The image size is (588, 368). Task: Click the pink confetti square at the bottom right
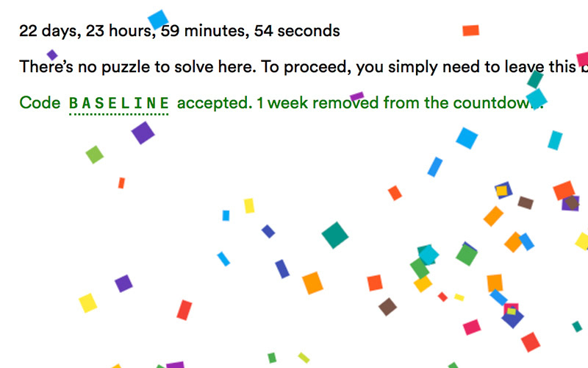coord(472,327)
